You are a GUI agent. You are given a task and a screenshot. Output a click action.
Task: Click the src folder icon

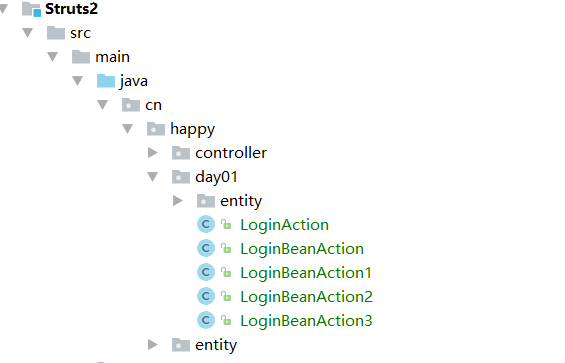tap(56, 33)
